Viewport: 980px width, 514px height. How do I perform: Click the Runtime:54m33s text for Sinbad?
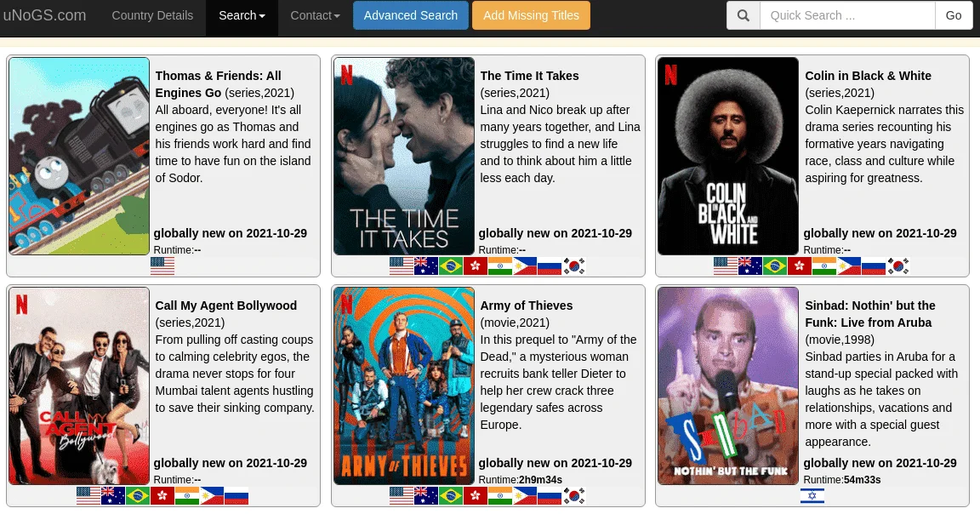coord(842,480)
